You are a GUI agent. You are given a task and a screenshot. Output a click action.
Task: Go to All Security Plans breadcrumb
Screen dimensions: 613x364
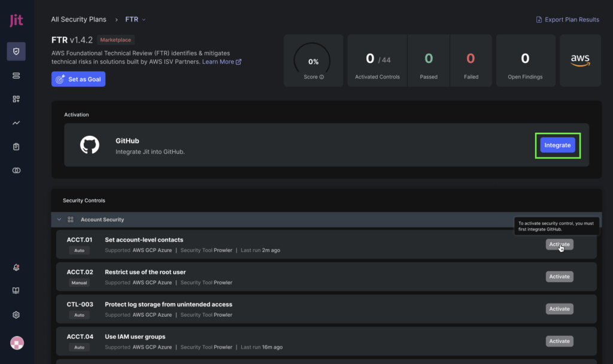point(78,19)
